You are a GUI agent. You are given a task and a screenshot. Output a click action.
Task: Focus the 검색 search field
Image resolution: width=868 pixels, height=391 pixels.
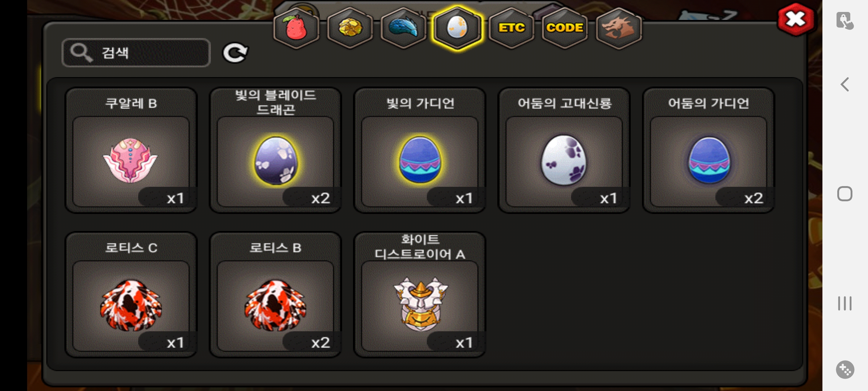coord(136,53)
